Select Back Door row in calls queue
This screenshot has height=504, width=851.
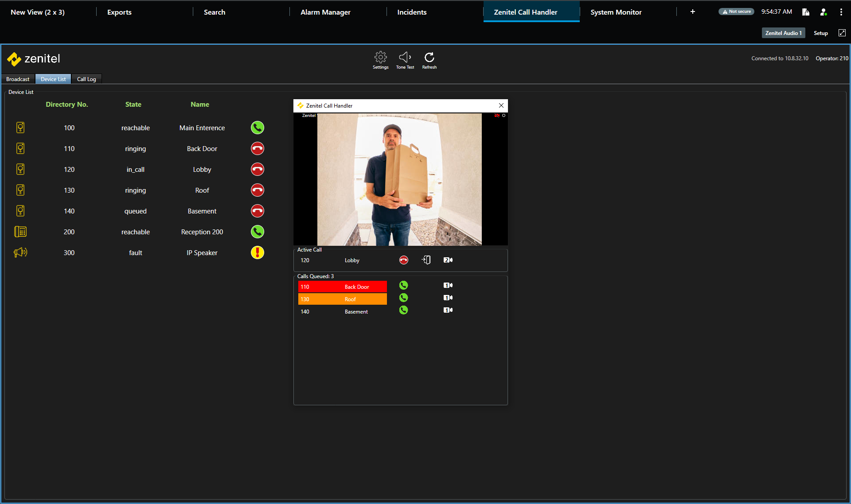coord(342,287)
